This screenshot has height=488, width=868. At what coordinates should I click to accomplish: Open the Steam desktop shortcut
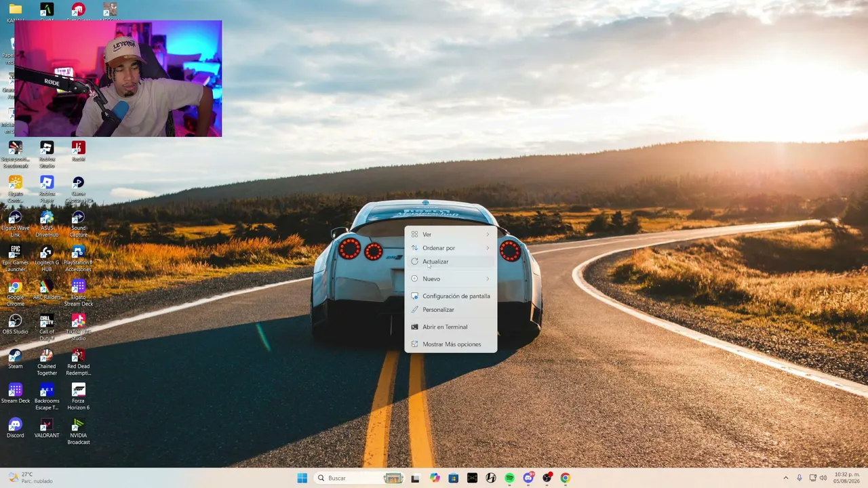click(x=15, y=359)
